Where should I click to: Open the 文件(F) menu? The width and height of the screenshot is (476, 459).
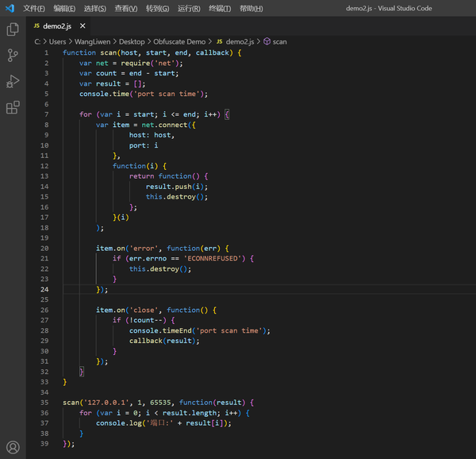pos(34,9)
